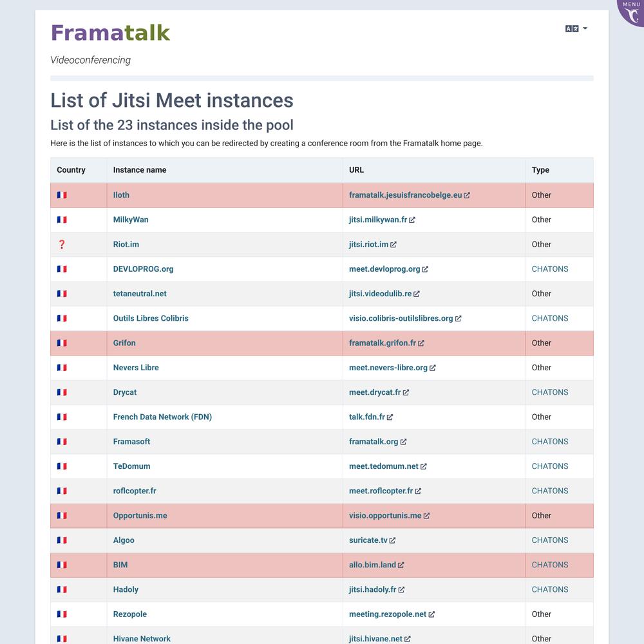Viewport: 644px width, 644px height.
Task: Open the meet.devloprog.org URL link
Action: tap(384, 269)
